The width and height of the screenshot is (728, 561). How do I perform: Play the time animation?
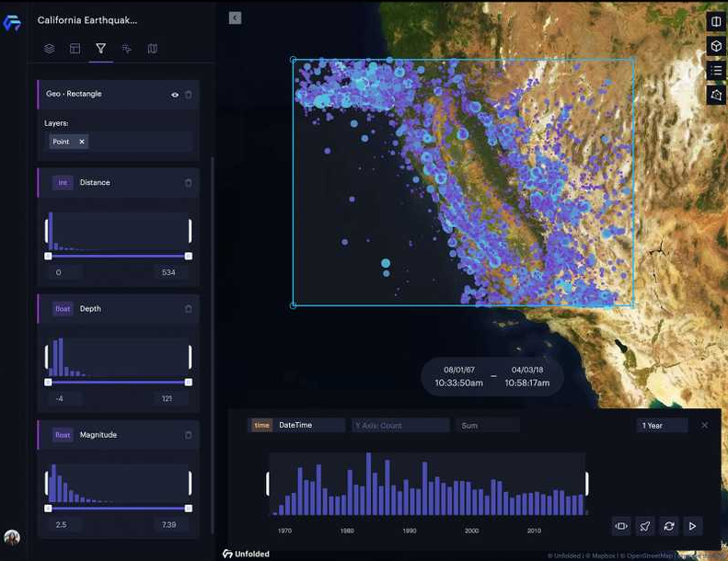point(693,526)
